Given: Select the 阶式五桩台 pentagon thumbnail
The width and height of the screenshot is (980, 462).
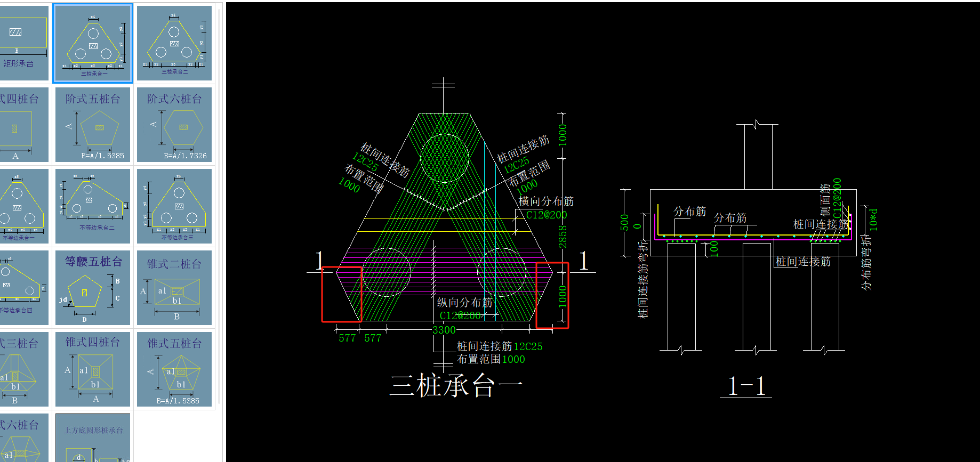Looking at the screenshot, I should tap(93, 125).
